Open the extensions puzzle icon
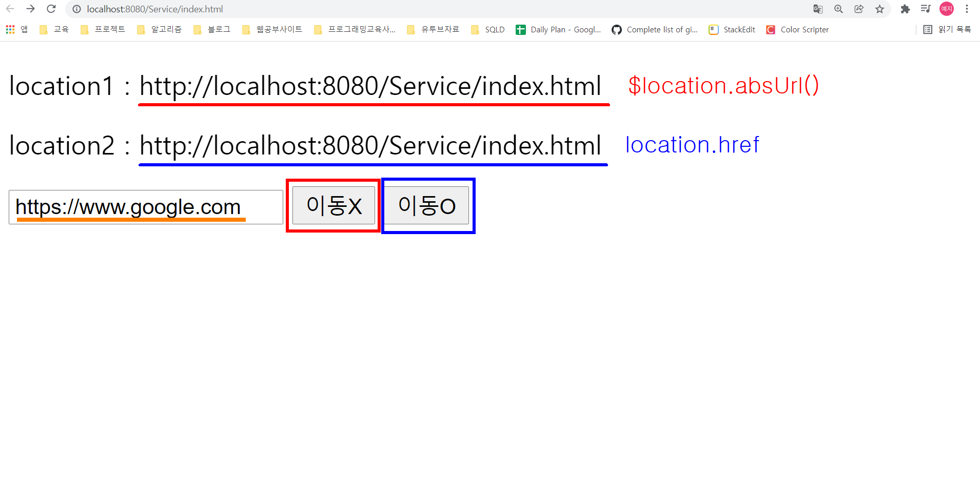The width and height of the screenshot is (980, 500). tap(905, 9)
